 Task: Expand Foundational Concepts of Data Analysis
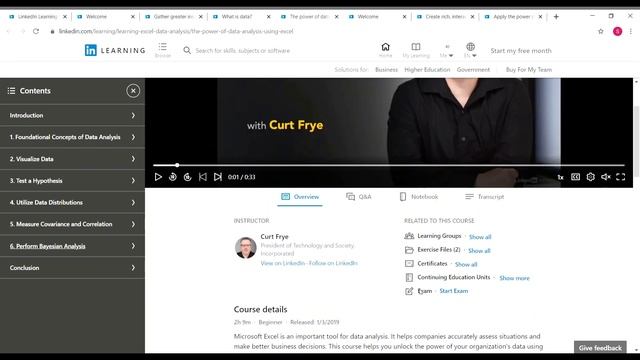(72, 137)
